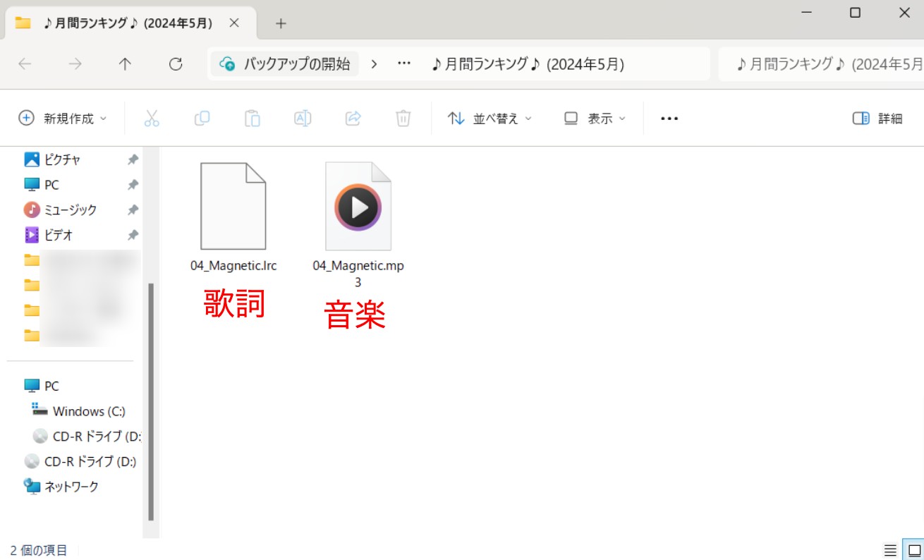Click バックアップの開始 button
The width and height of the screenshot is (924, 560).
tap(285, 64)
